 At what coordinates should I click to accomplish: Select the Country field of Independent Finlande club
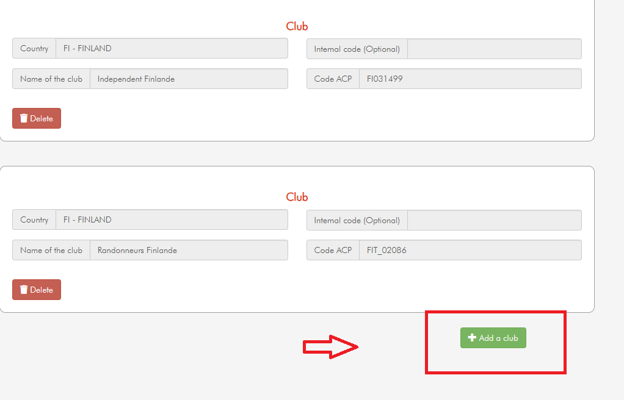coord(172,49)
